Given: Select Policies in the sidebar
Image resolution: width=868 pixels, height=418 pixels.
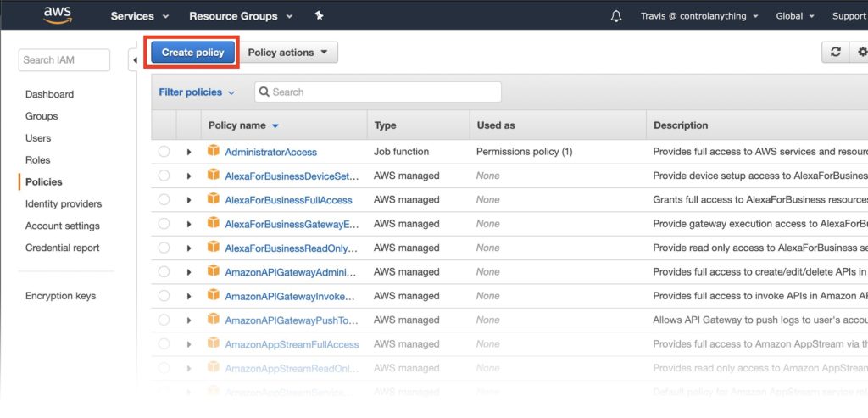Looking at the screenshot, I should coord(44,181).
